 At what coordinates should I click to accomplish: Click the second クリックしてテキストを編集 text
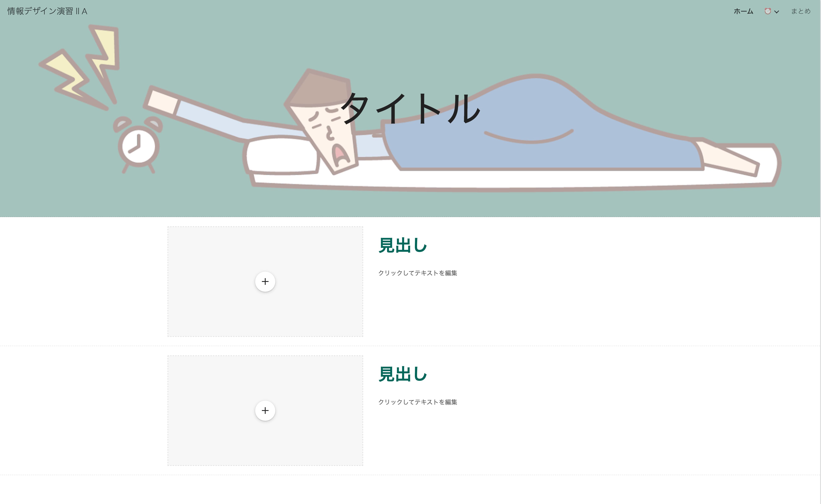click(418, 402)
